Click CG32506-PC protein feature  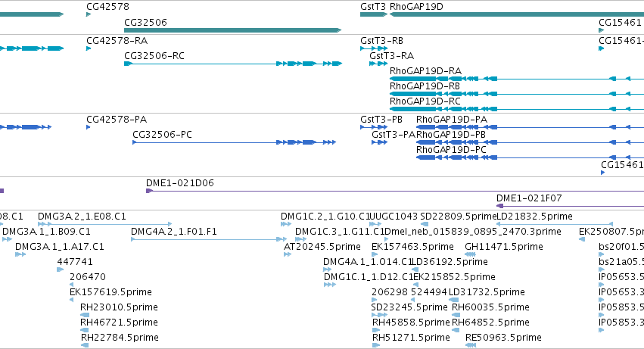pos(234,142)
